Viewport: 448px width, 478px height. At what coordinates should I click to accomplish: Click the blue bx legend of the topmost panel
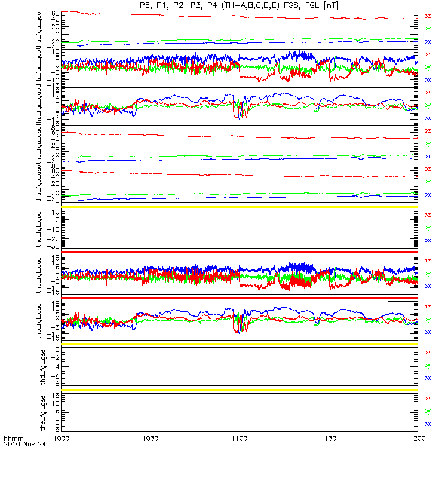(428, 41)
